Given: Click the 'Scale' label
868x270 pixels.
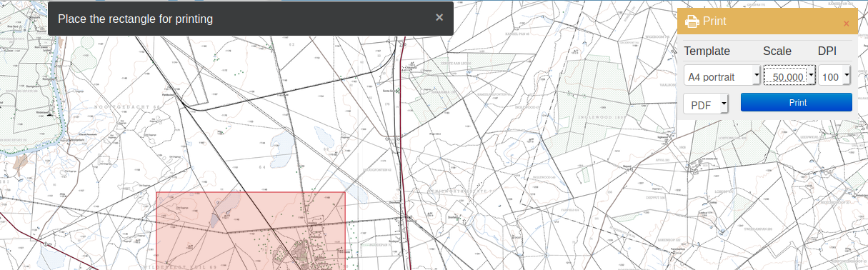Looking at the screenshot, I should (x=777, y=51).
